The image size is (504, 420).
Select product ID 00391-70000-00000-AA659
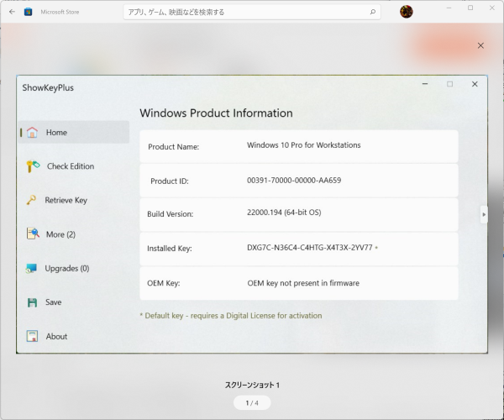point(294,181)
